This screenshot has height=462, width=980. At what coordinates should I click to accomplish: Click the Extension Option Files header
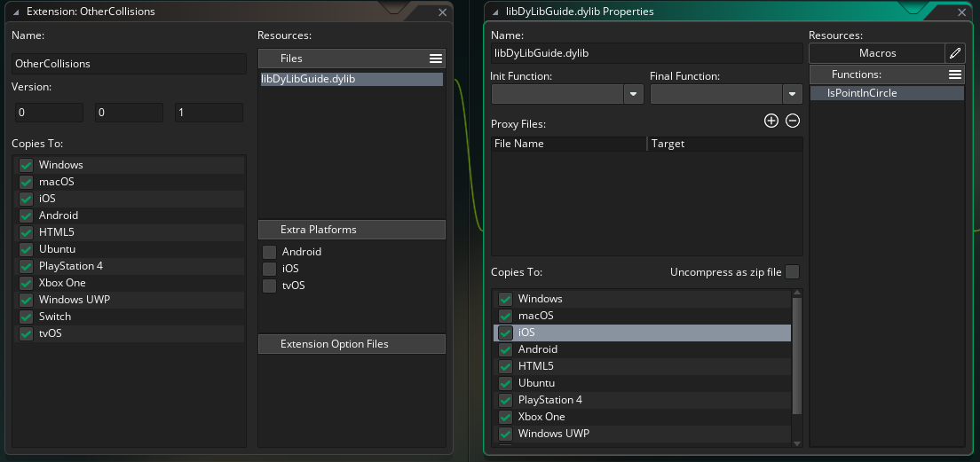352,345
